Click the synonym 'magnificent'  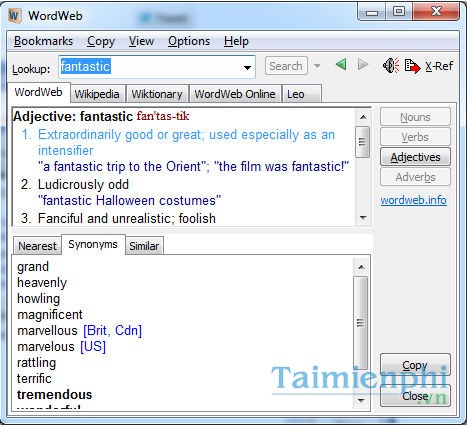(50, 314)
